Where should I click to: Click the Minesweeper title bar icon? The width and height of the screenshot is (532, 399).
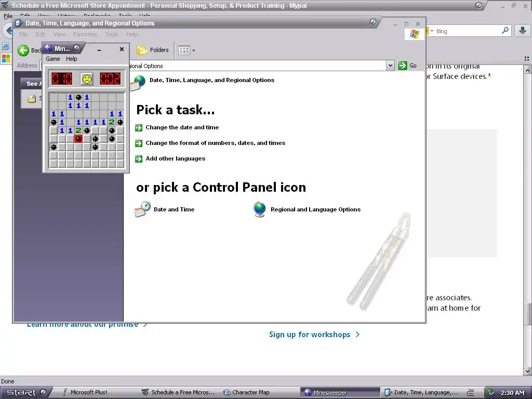pos(48,48)
